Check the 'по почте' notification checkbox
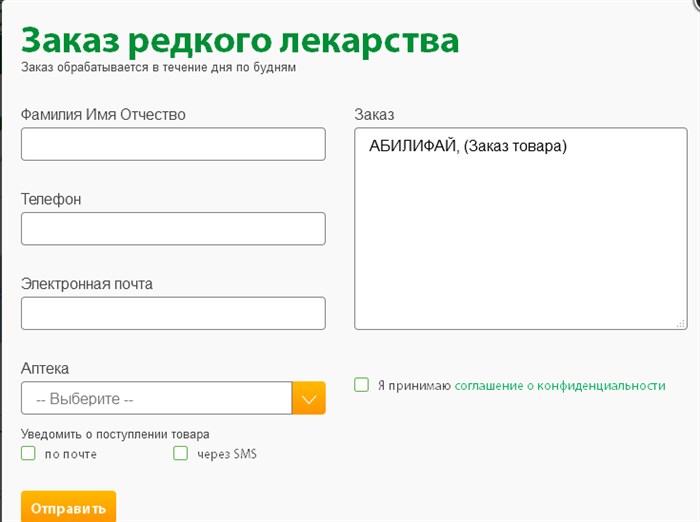 point(28,453)
